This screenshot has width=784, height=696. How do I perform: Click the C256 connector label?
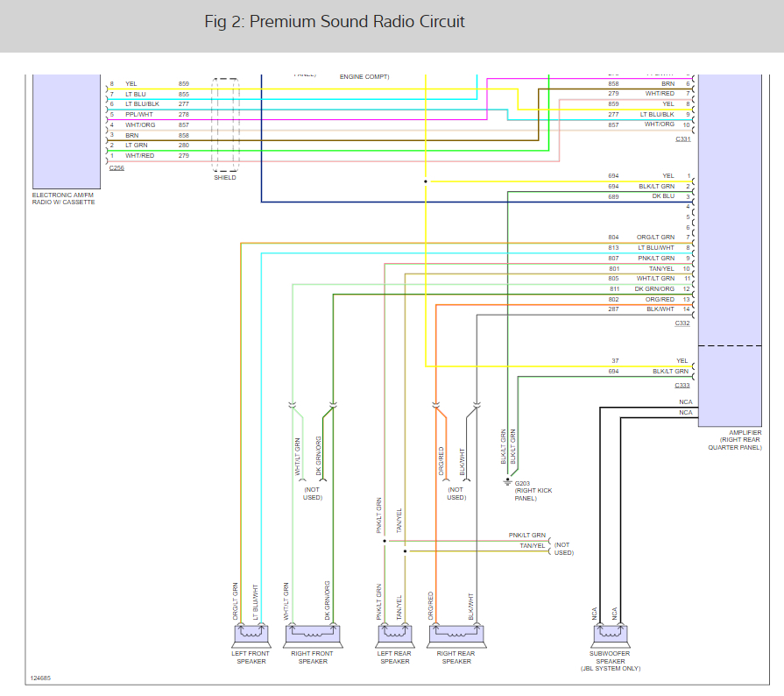point(117,167)
